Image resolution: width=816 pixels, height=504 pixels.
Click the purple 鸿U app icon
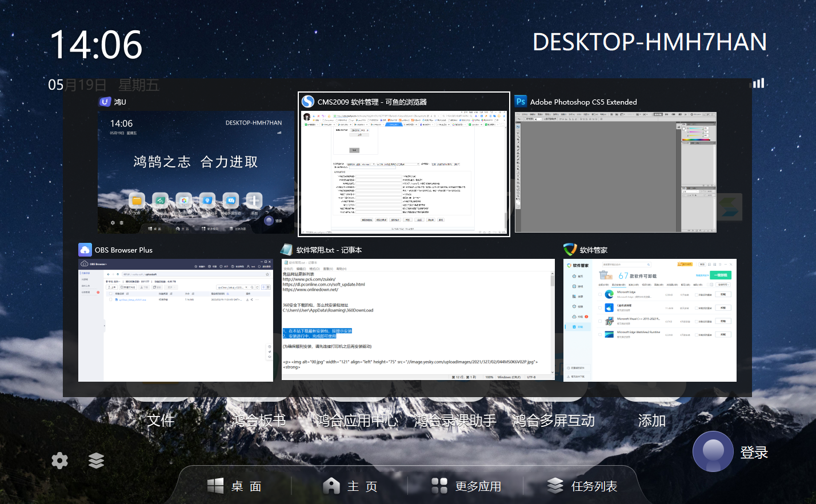(x=105, y=102)
